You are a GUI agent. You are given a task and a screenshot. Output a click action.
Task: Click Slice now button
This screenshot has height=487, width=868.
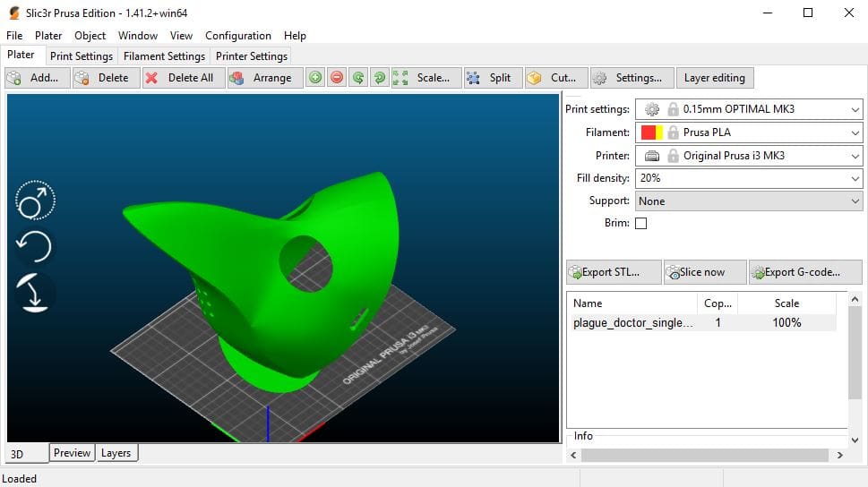(705, 272)
